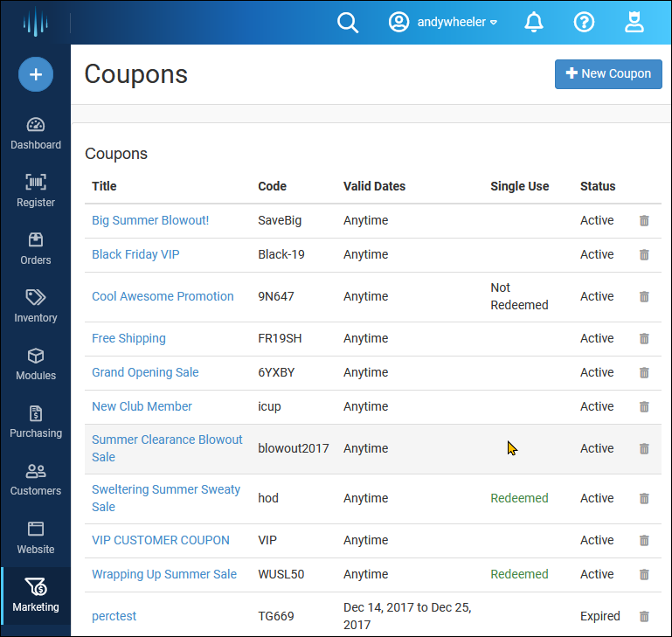Image resolution: width=672 pixels, height=637 pixels.
Task: Delete the perctest coupon
Action: 644,617
